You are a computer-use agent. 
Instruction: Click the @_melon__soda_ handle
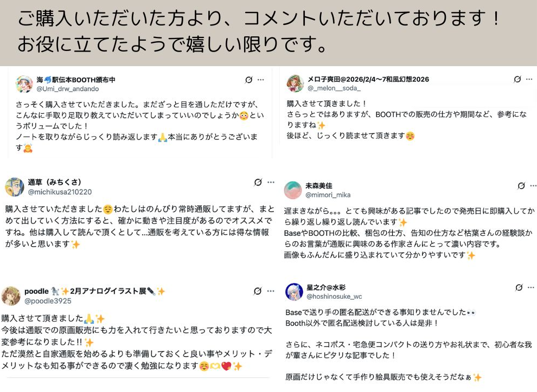334,88
